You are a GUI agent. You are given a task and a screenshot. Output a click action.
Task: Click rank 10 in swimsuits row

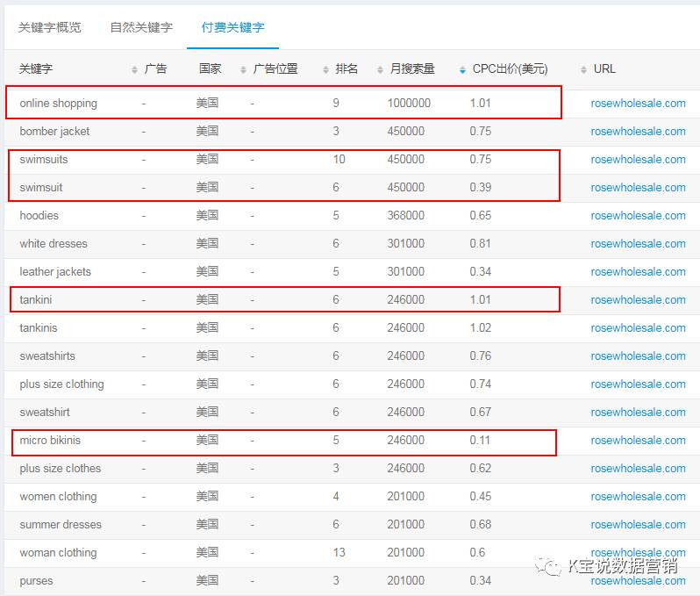click(x=339, y=160)
